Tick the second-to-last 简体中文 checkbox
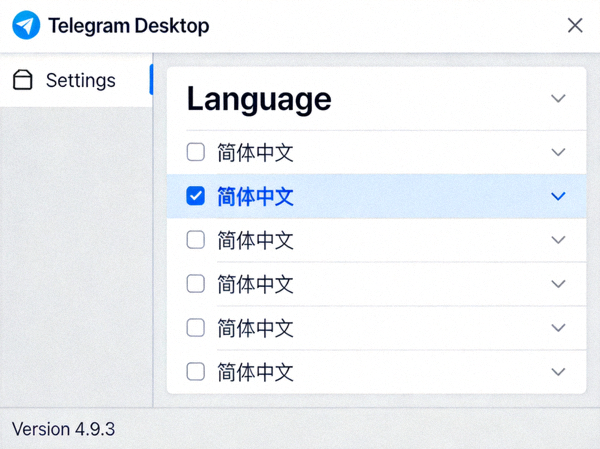600x449 pixels. tap(196, 328)
